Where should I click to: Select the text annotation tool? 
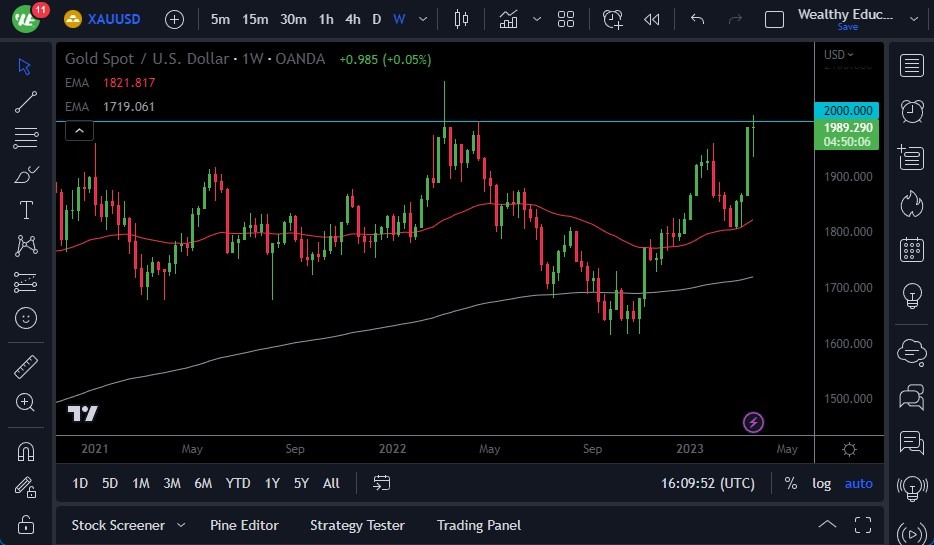(26, 210)
